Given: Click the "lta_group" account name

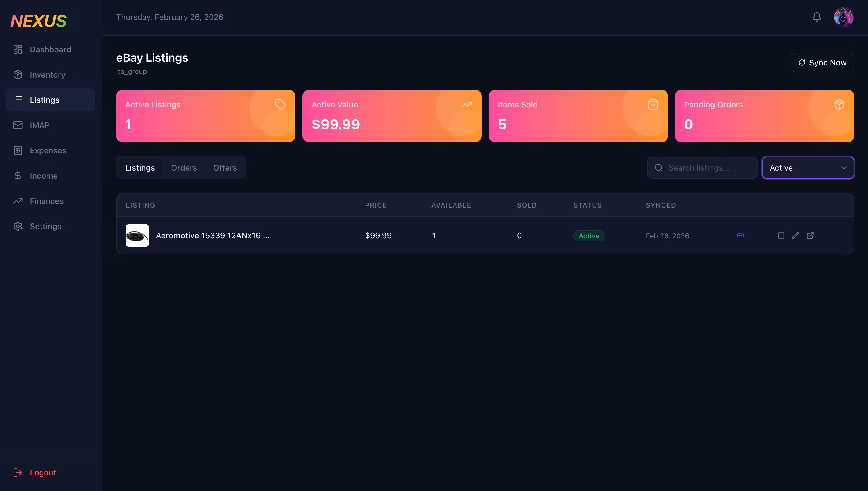Looking at the screenshot, I should (x=131, y=71).
